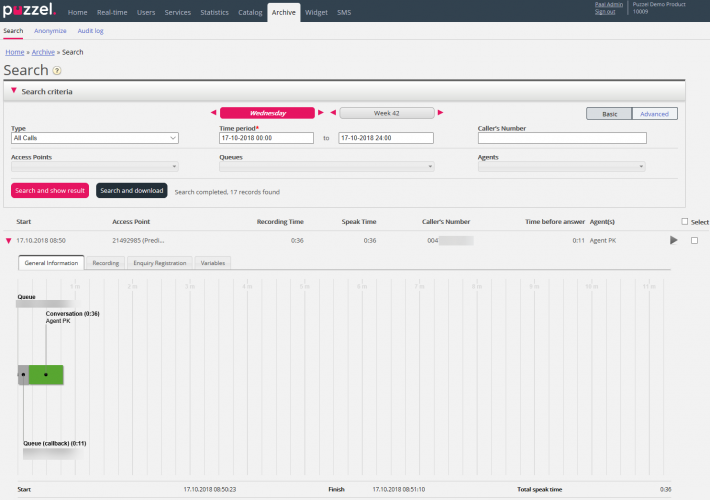
Task: Click the 17.10.2018 08:50 start cell
Action: pyautogui.click(x=41, y=240)
